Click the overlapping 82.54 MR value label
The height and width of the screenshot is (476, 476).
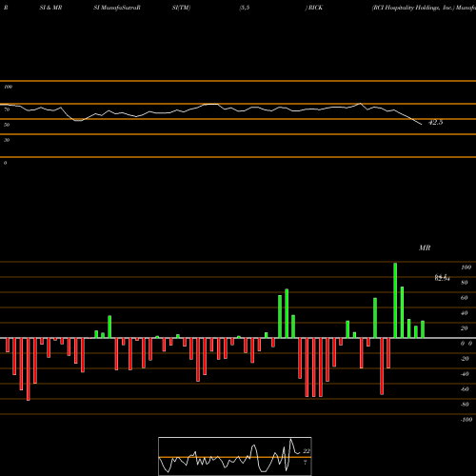coord(443,278)
